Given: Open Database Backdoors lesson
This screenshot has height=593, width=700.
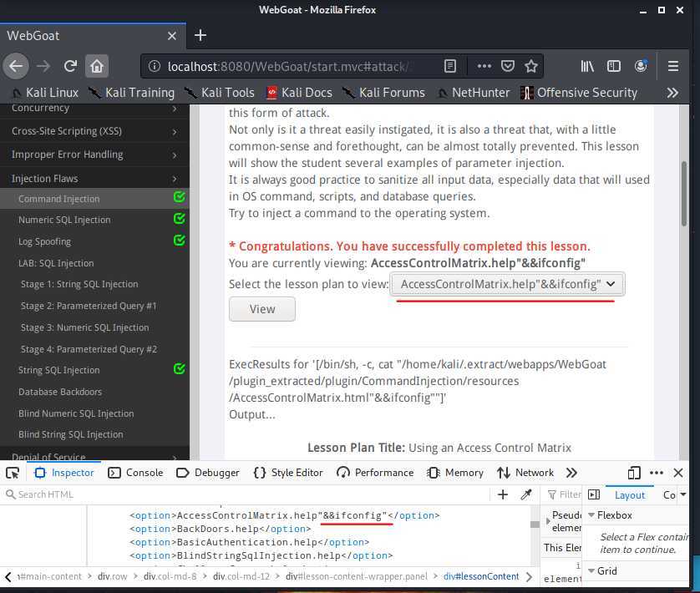Looking at the screenshot, I should pyautogui.click(x=60, y=392).
